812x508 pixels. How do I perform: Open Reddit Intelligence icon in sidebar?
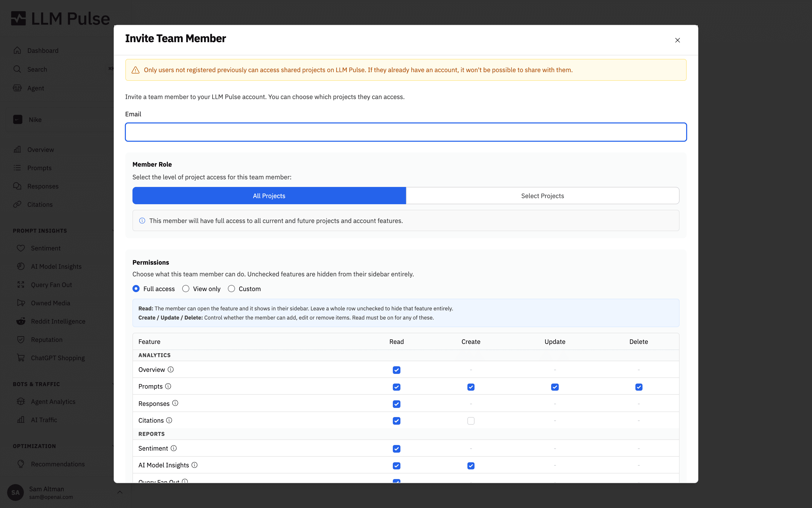[x=21, y=321]
